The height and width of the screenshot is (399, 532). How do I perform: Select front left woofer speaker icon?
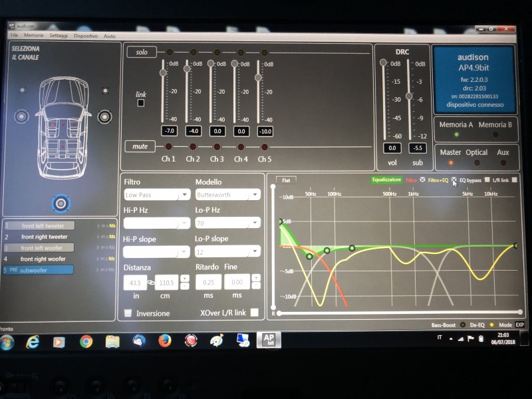point(21,116)
